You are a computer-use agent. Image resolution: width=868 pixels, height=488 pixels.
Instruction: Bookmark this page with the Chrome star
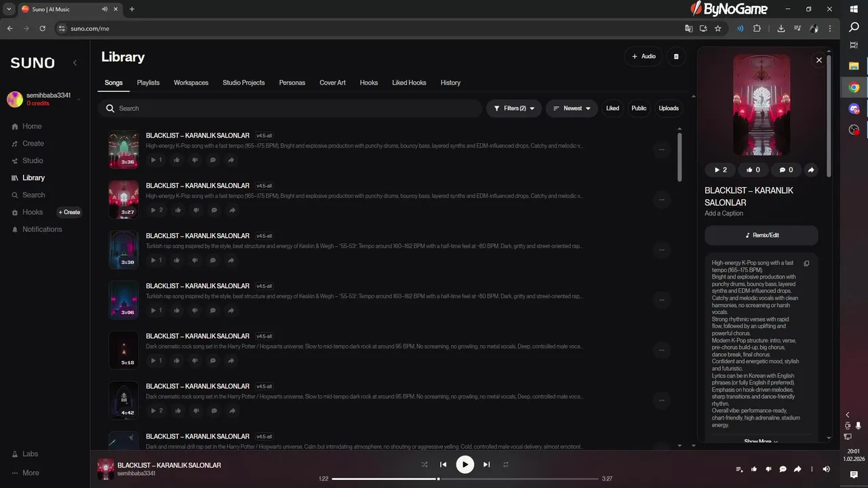click(717, 28)
